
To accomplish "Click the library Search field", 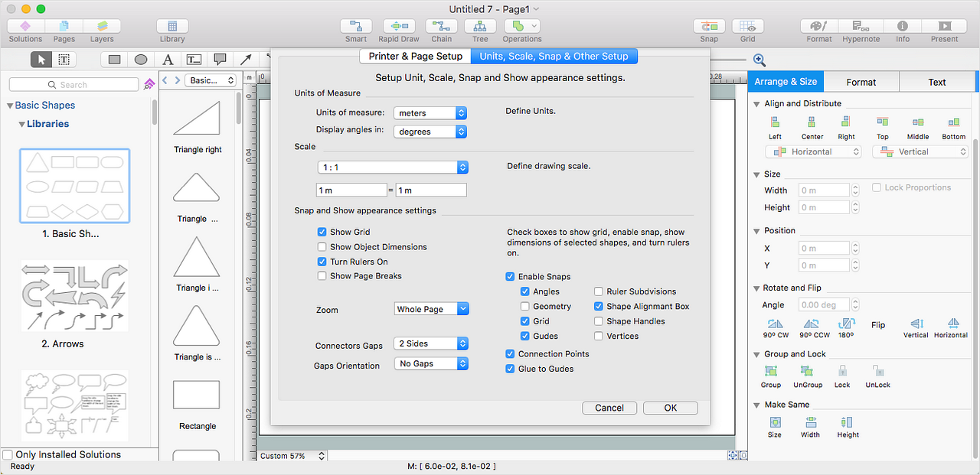I will (x=73, y=84).
